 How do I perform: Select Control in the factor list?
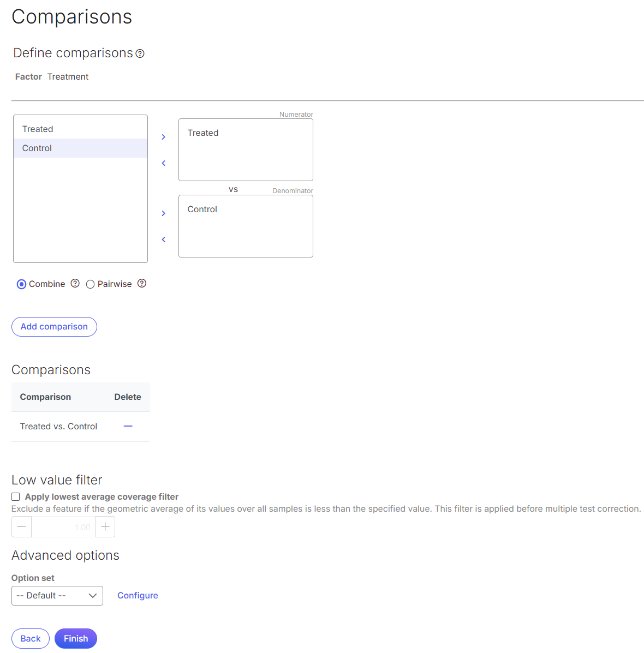(x=37, y=148)
